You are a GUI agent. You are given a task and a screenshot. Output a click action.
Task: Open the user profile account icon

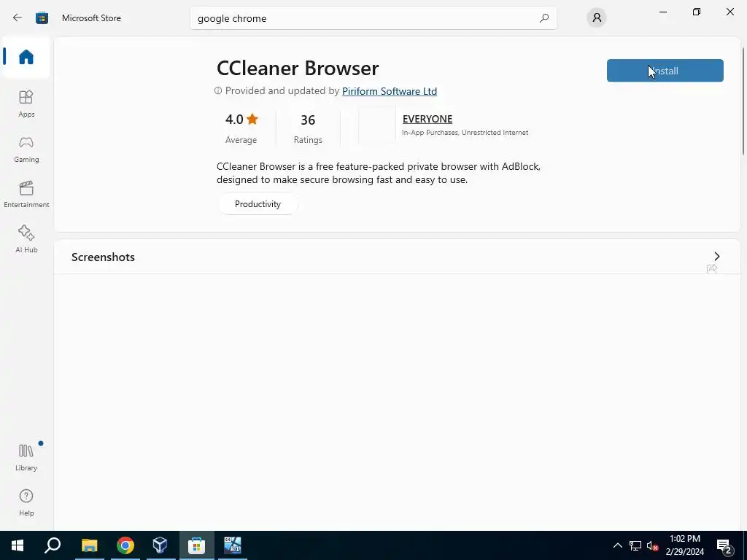click(x=597, y=18)
